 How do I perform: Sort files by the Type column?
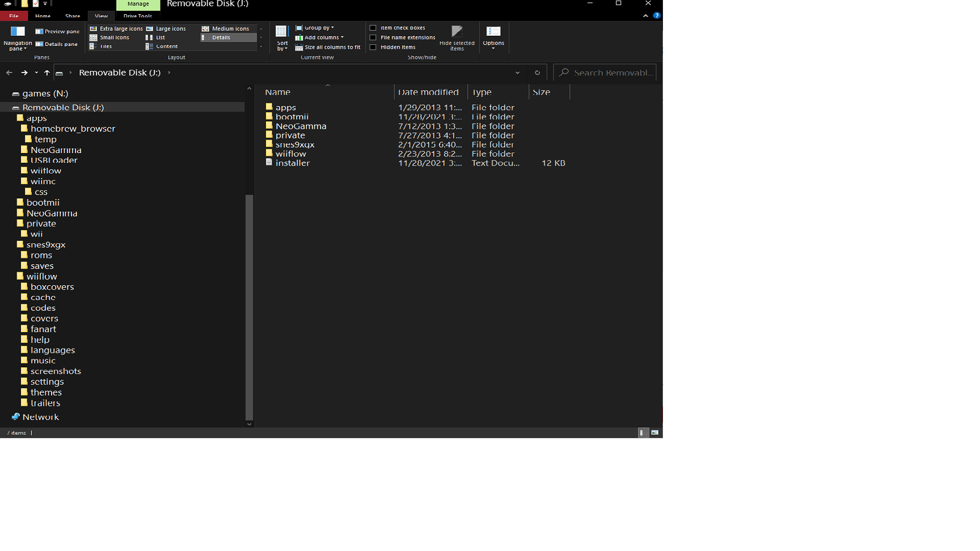coord(499,92)
